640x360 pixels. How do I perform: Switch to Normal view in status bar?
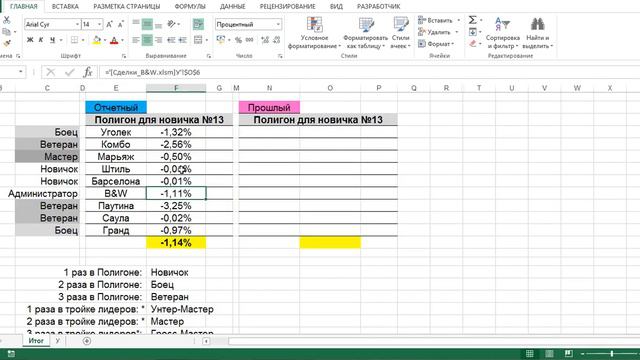click(x=529, y=353)
